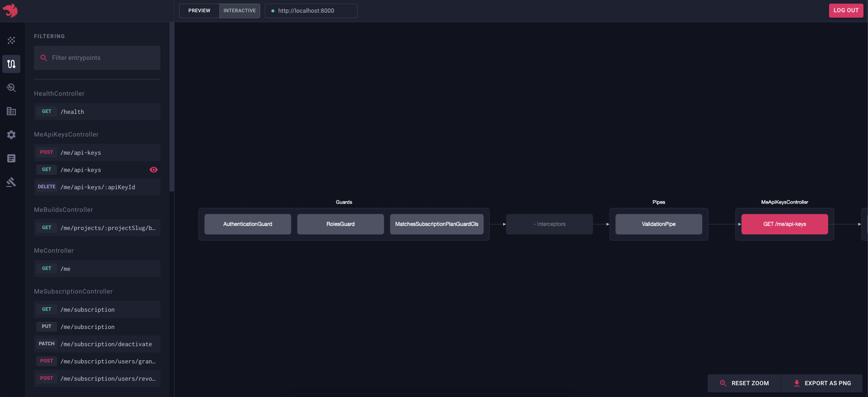Click the NestJS cat logo
The height and width of the screenshot is (397, 868).
pyautogui.click(x=10, y=10)
